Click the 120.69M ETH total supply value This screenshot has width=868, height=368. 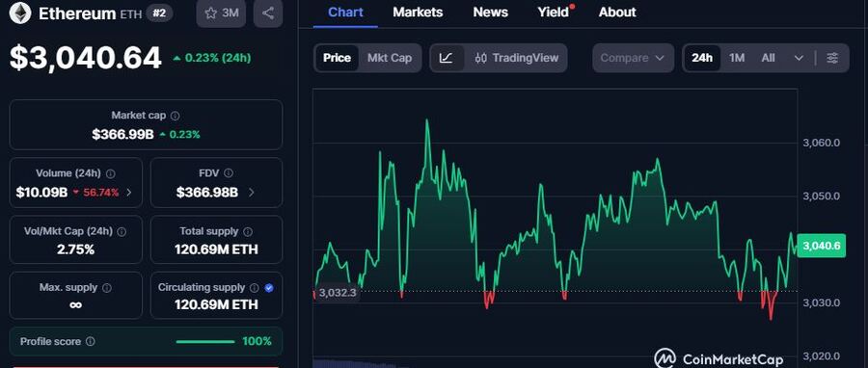216,250
